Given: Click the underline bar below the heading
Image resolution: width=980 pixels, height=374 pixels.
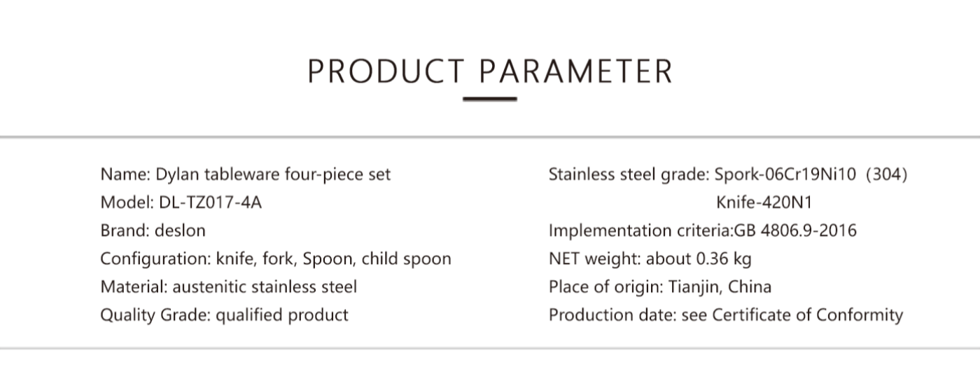Looking at the screenshot, I should click(490, 99).
